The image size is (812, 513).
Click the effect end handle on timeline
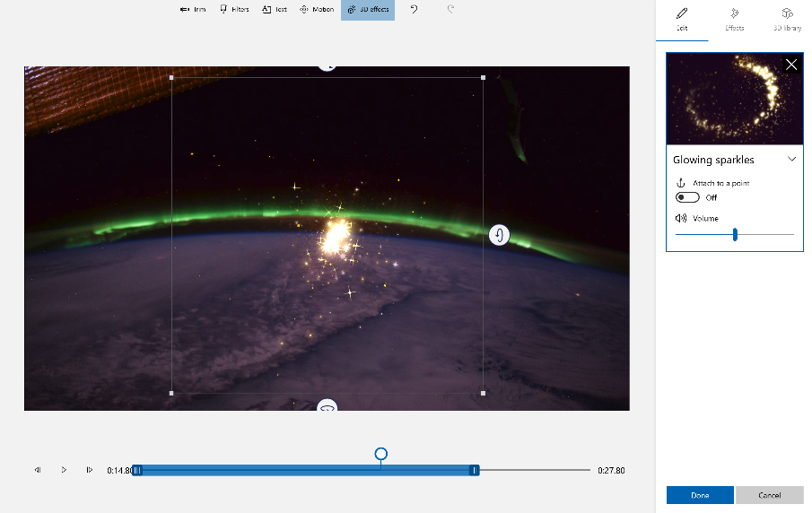click(x=474, y=470)
